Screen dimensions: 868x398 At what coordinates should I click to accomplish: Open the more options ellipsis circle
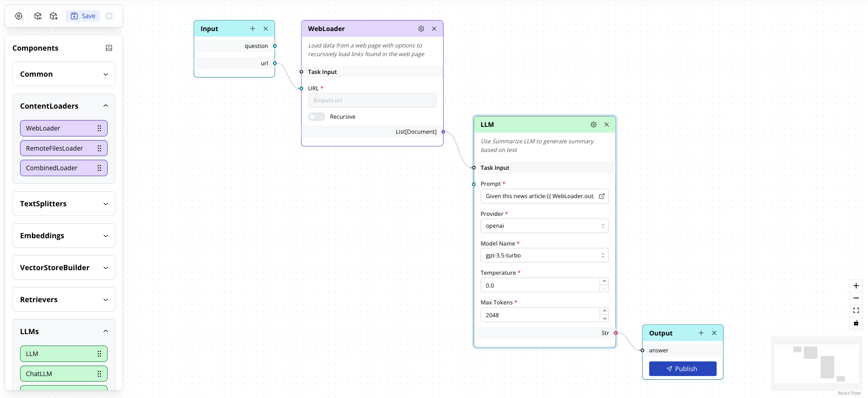(x=109, y=16)
